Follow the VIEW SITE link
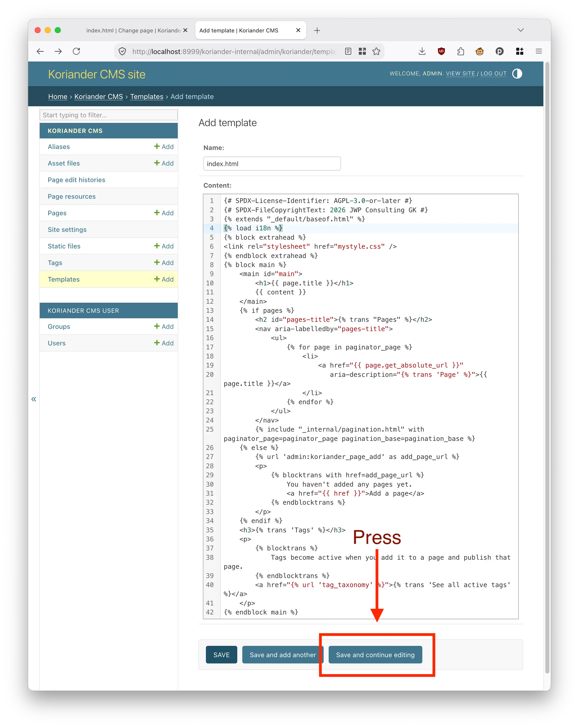Viewport: 579px width, 728px height. (460, 74)
